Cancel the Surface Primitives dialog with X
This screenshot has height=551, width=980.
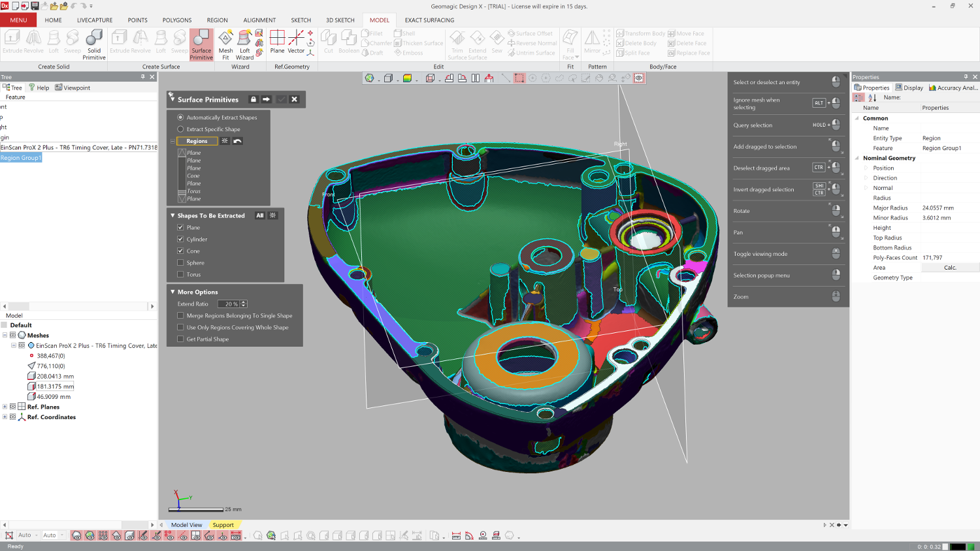pos(295,99)
